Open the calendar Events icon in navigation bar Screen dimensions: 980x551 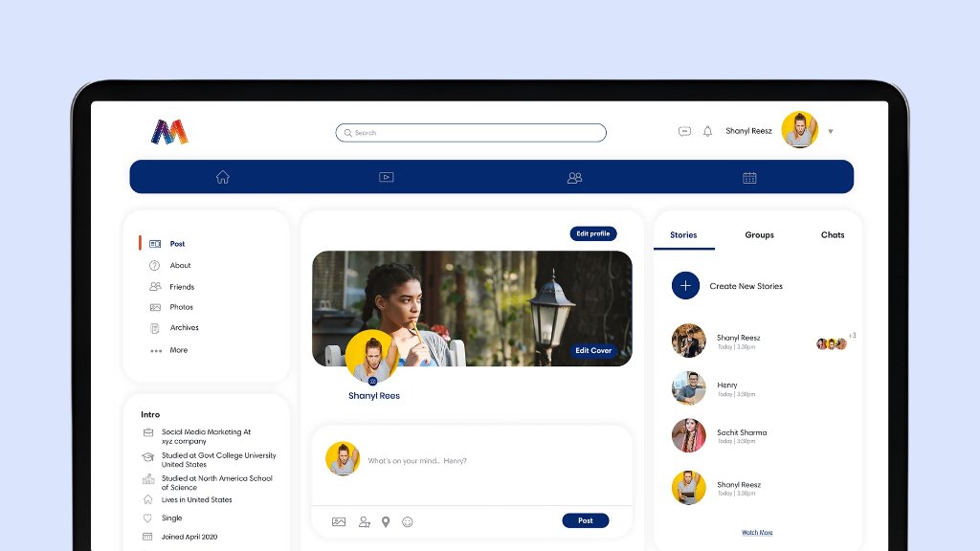point(749,177)
